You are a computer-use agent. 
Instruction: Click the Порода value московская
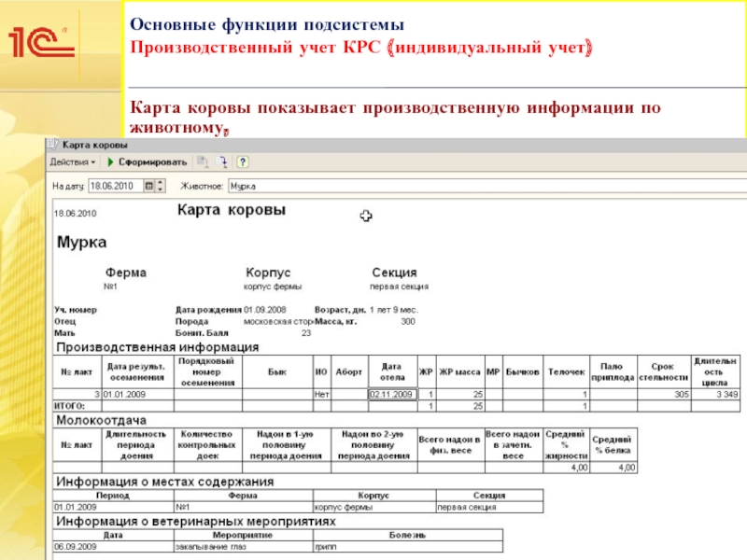278,321
